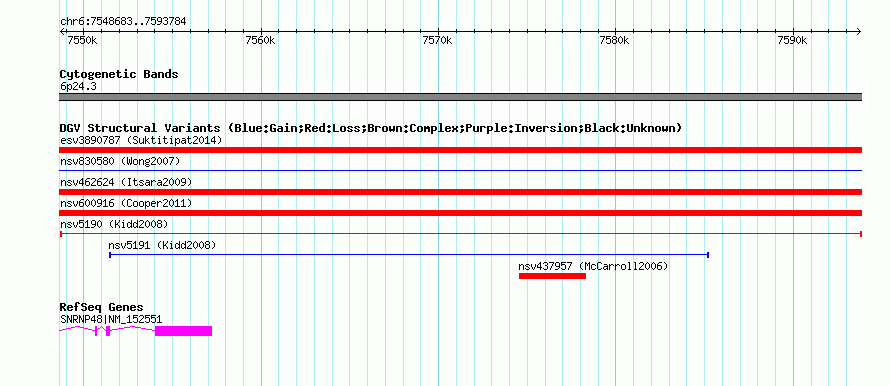Viewport: 890px width, 386px height.
Task: Click the 7560k ruler mark
Action: pos(260,41)
